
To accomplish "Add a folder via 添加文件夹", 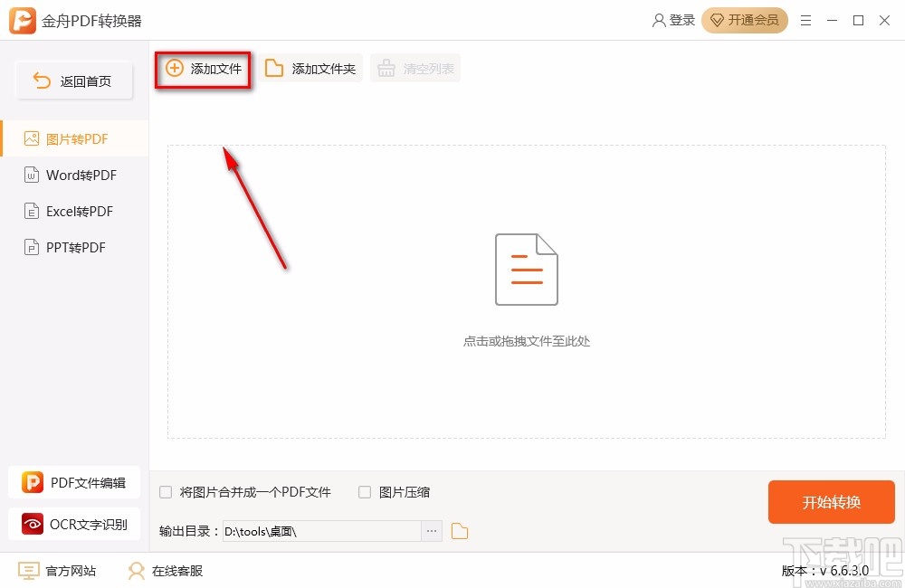I will [x=311, y=67].
